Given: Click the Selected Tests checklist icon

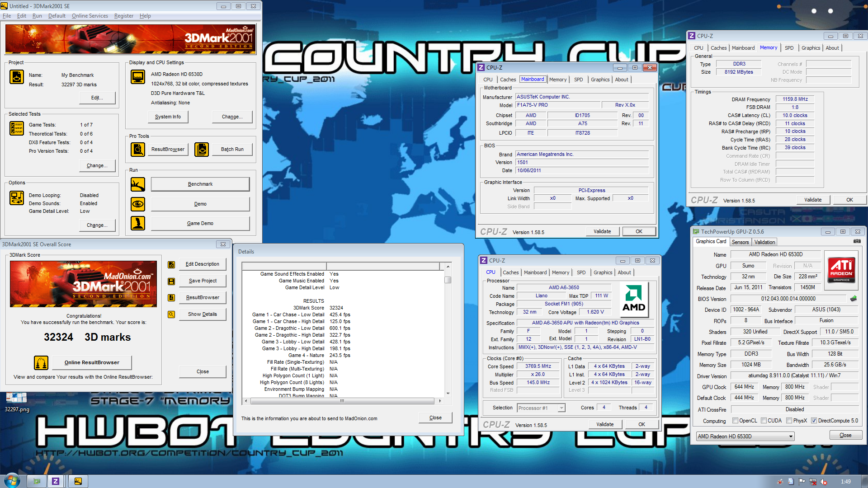Looking at the screenshot, I should [x=17, y=128].
